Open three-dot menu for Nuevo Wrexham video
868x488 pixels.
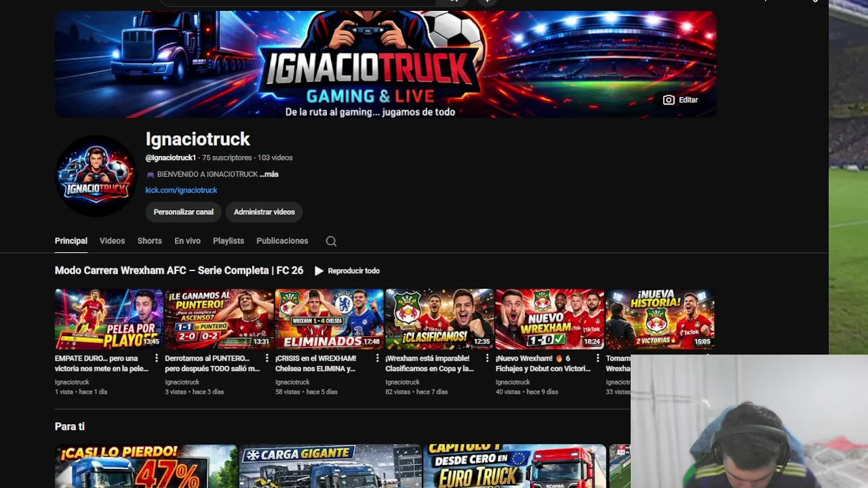597,359
